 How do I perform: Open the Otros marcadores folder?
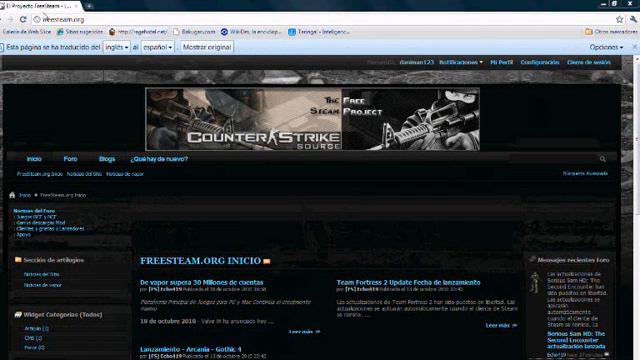[x=611, y=31]
